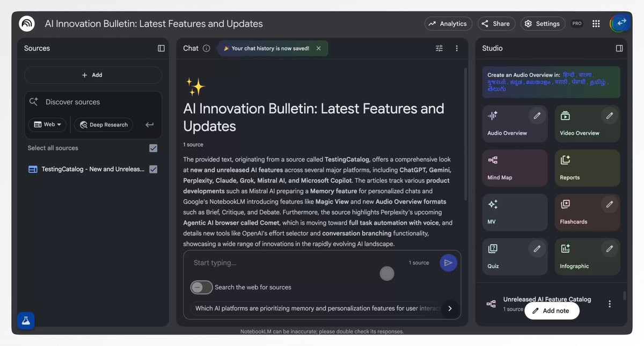Click the Audio Overview languages banner
The width and height of the screenshot is (644, 346).
pyautogui.click(x=551, y=82)
